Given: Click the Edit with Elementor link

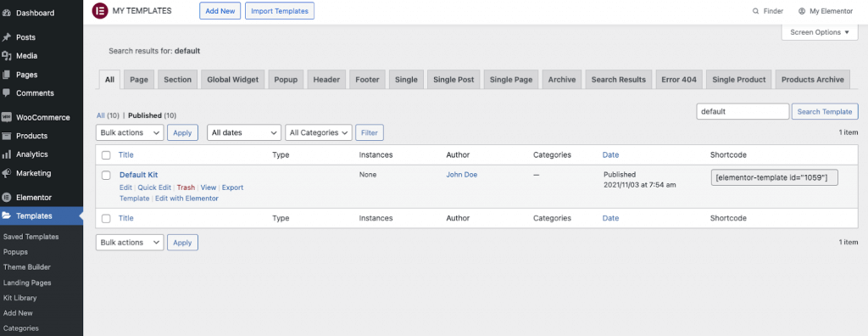Looking at the screenshot, I should [x=186, y=198].
